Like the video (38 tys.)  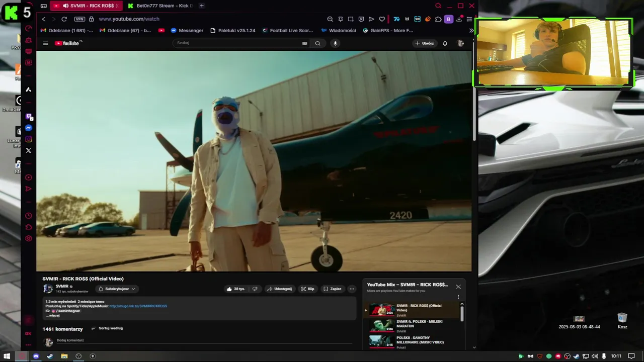point(235,289)
